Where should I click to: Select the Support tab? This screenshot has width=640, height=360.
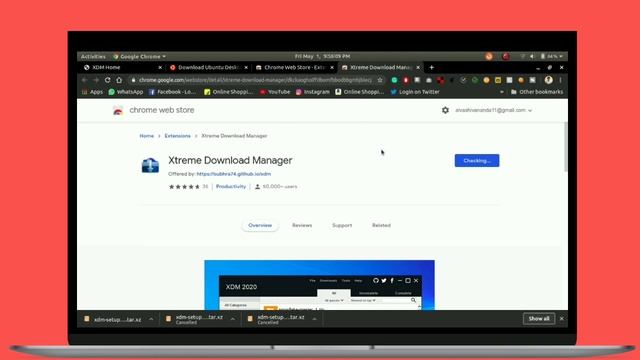(x=342, y=225)
